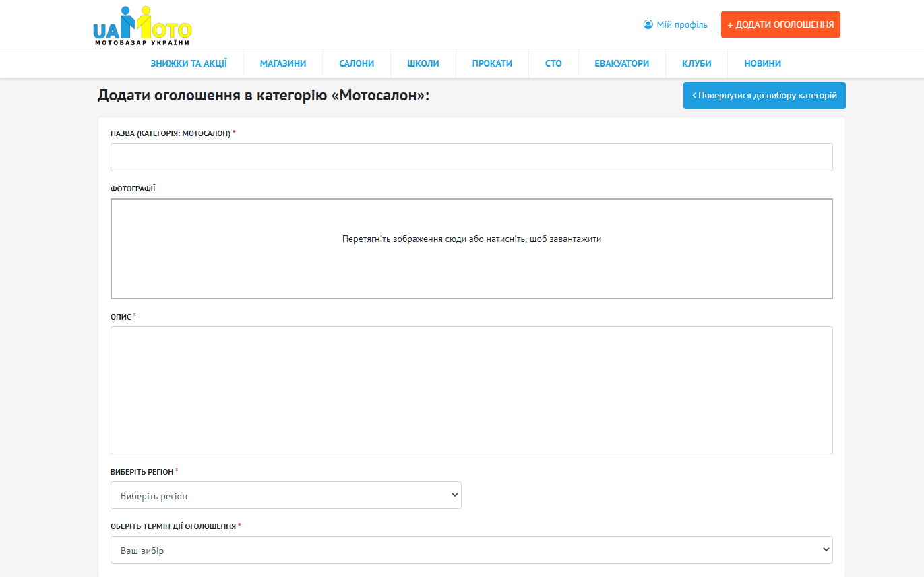Expand the Виберіть регіон dropdown

[286, 495]
